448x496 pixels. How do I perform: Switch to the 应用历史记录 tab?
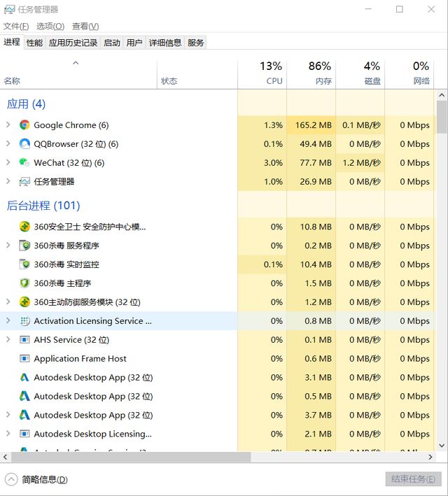[73, 43]
